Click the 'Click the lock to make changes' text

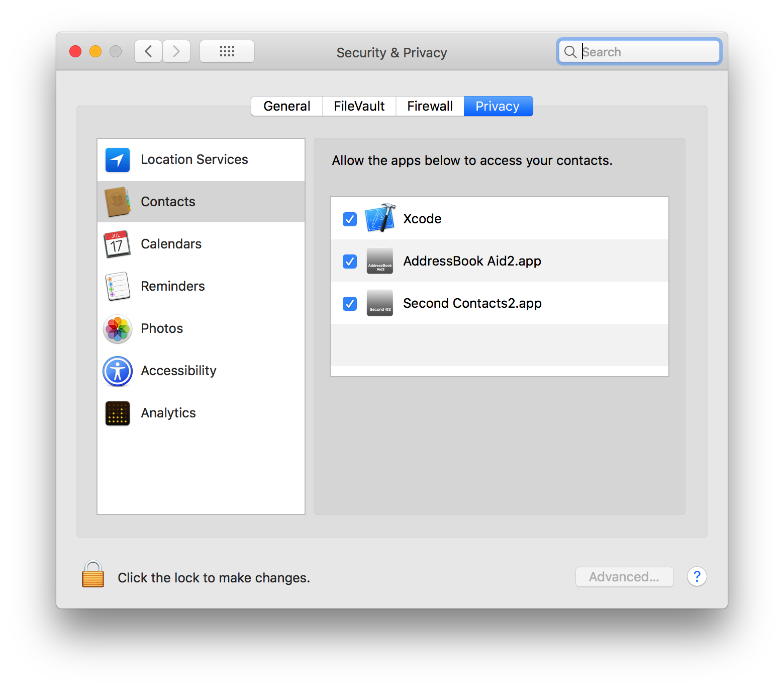[214, 578]
